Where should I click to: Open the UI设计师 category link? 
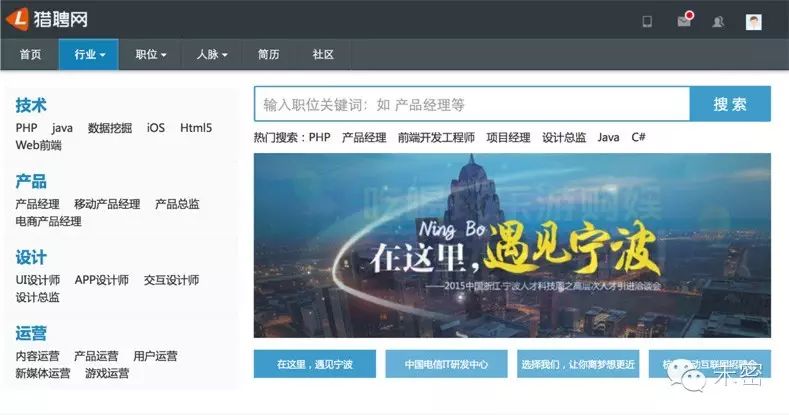coord(38,280)
